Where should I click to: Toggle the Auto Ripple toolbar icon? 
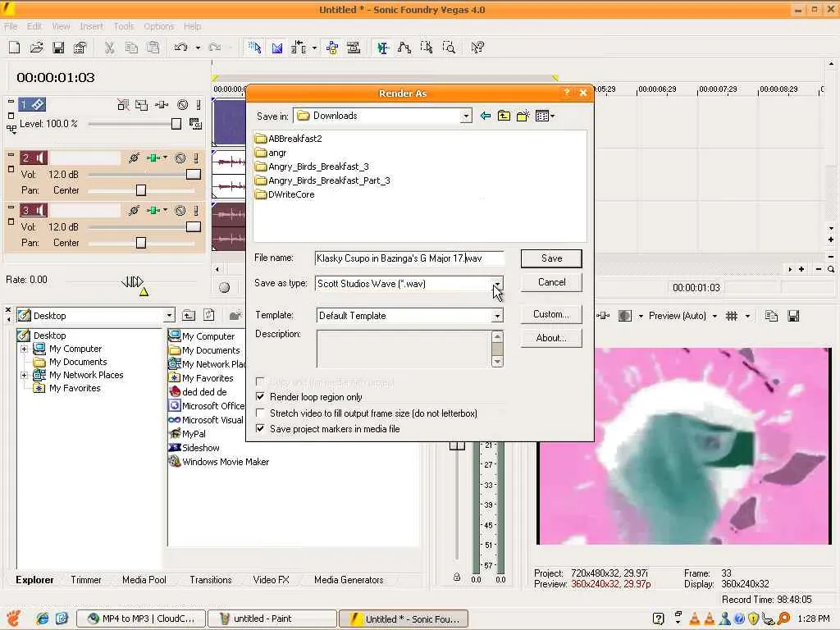pyautogui.click(x=299, y=48)
